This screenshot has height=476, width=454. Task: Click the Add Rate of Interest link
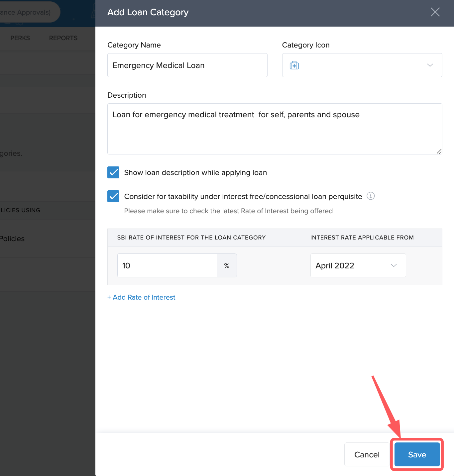point(141,297)
